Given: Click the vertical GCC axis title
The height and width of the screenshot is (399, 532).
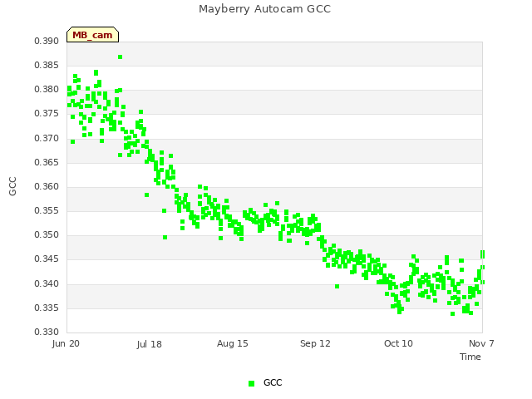Looking at the screenshot, I should click(12, 186).
